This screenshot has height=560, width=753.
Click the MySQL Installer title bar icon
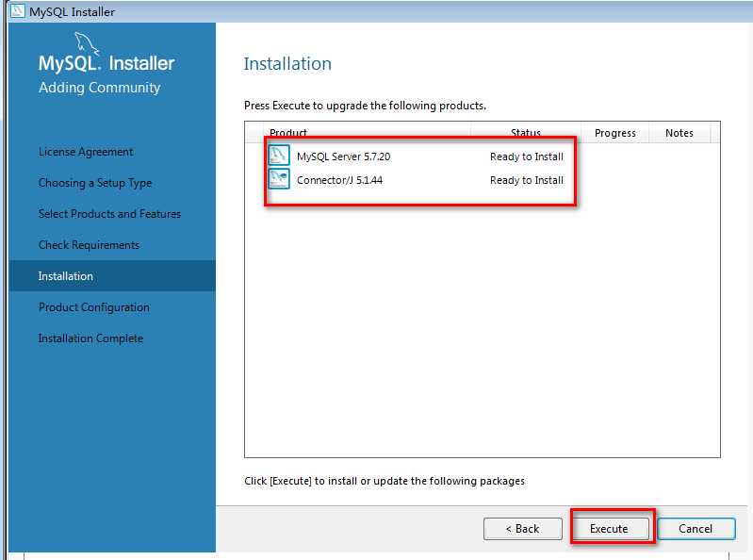coord(17,10)
